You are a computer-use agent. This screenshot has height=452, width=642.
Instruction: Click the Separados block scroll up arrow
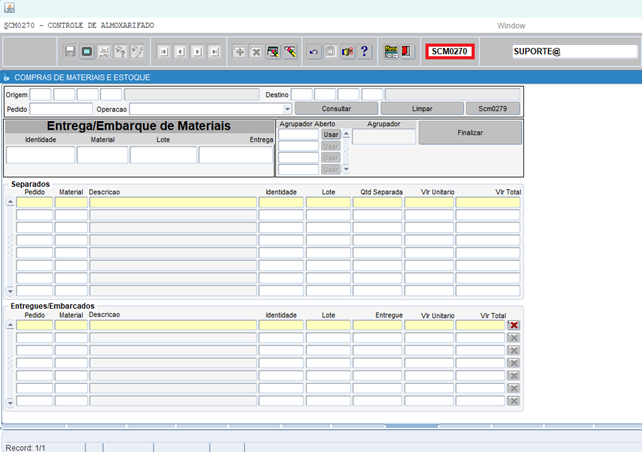click(10, 202)
